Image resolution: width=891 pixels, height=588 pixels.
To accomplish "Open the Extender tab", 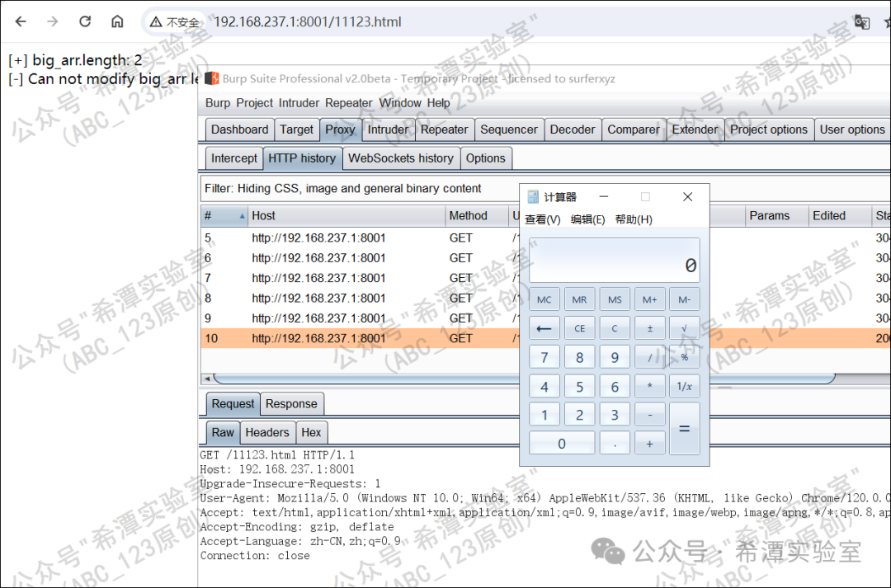I will pyautogui.click(x=695, y=129).
